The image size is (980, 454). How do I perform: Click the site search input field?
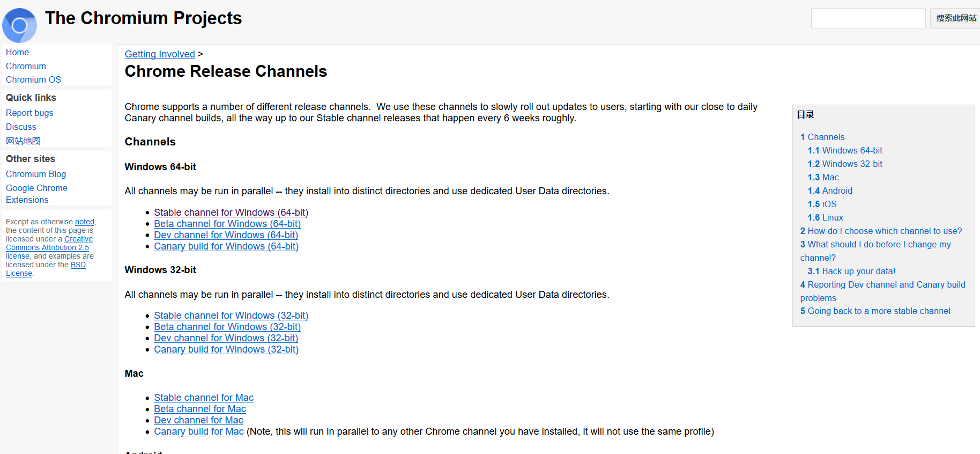tap(868, 18)
